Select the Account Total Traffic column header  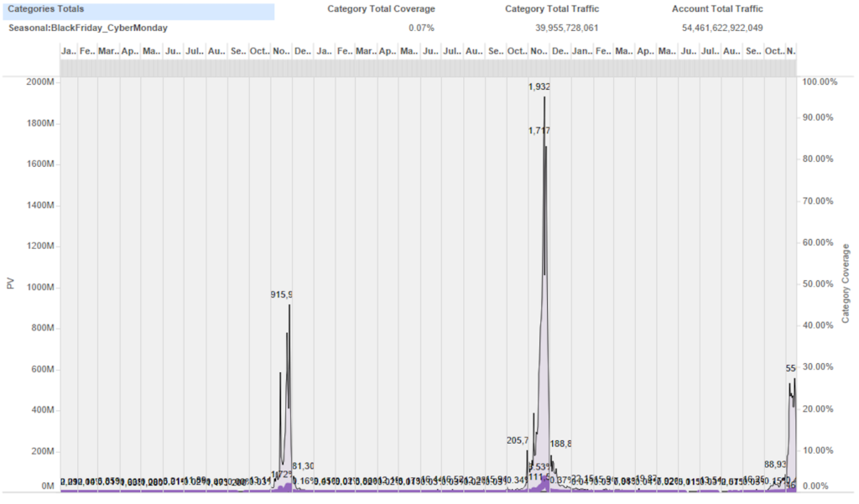click(x=717, y=9)
